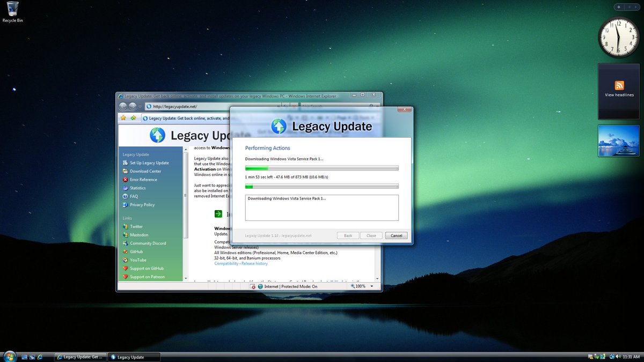Click the Community Discord icon

pos(126,243)
